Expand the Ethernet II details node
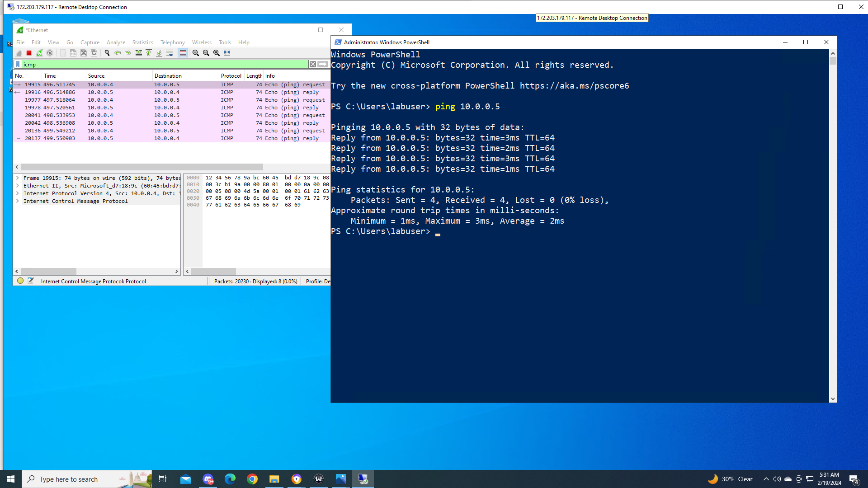The height and width of the screenshot is (488, 868). coord(18,186)
